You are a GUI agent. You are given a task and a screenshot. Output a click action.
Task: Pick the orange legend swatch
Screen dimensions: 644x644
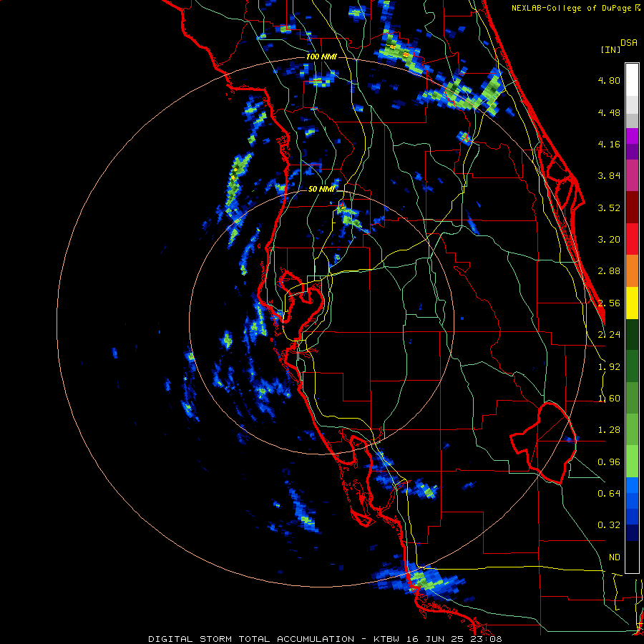pyautogui.click(x=632, y=271)
